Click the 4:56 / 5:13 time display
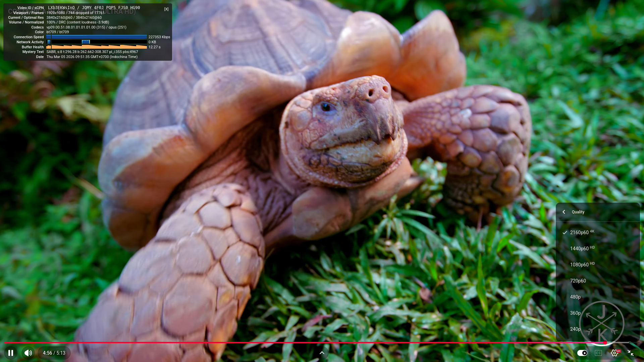 coord(54,353)
